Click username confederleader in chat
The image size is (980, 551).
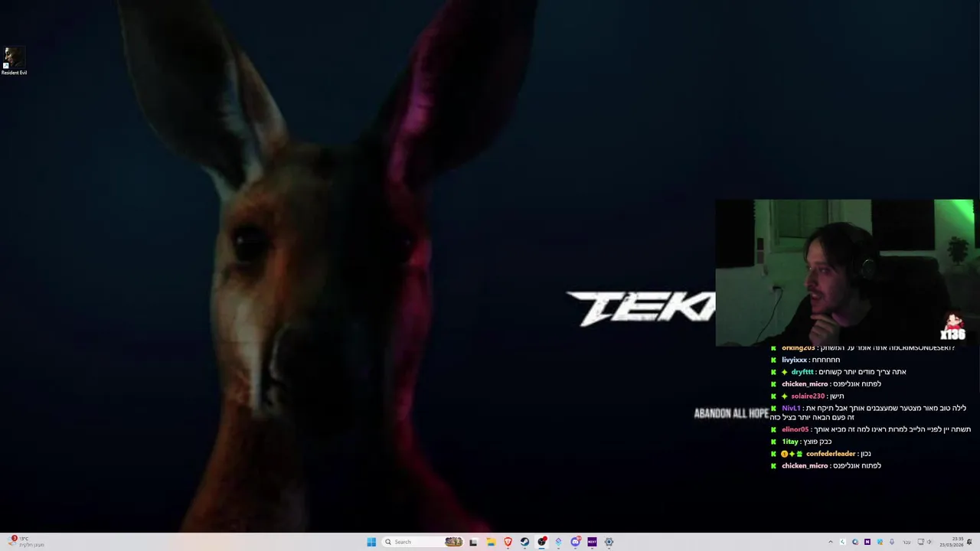point(831,454)
